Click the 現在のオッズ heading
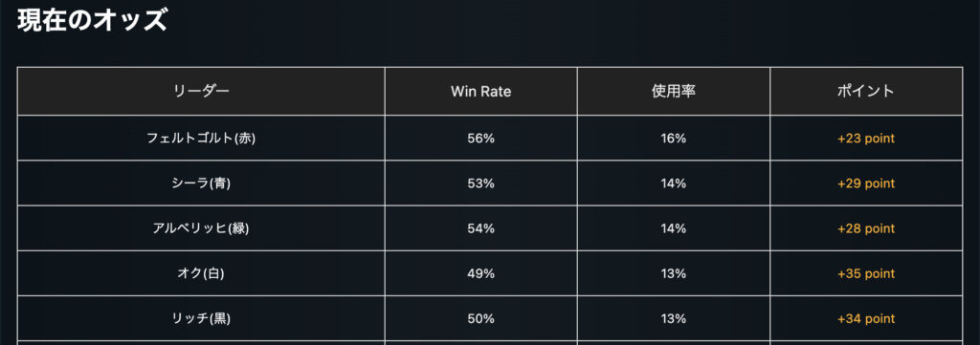Image resolution: width=980 pixels, height=345 pixels. pyautogui.click(x=92, y=21)
